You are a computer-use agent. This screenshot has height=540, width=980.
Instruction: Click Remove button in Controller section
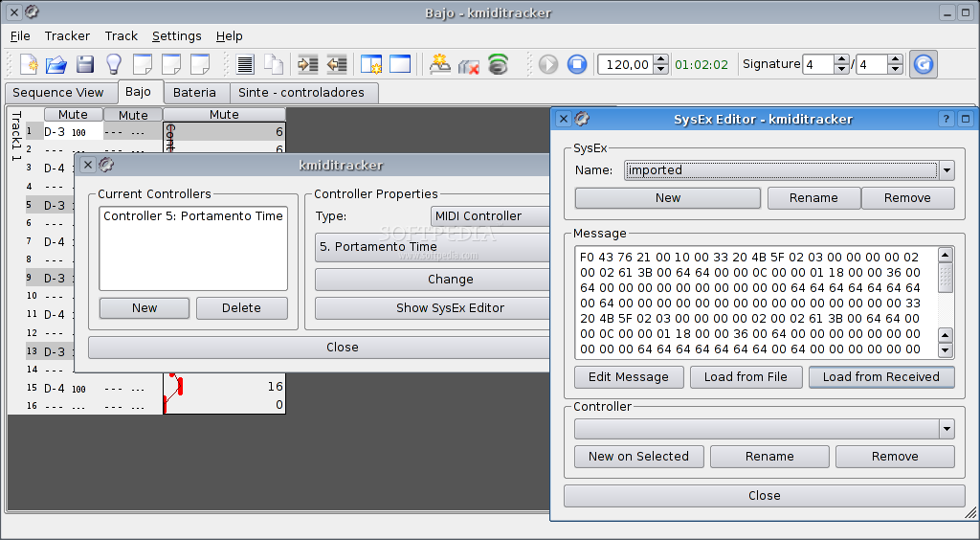point(895,457)
